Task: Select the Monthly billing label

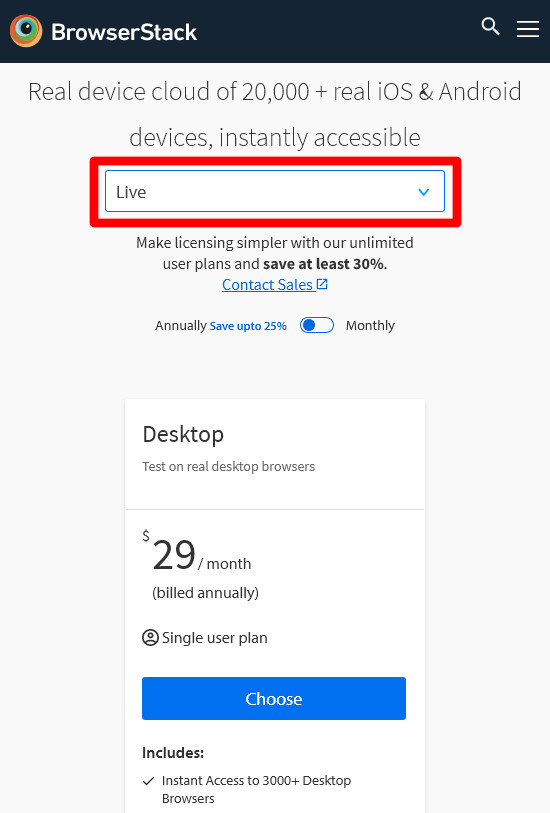Action: (370, 326)
